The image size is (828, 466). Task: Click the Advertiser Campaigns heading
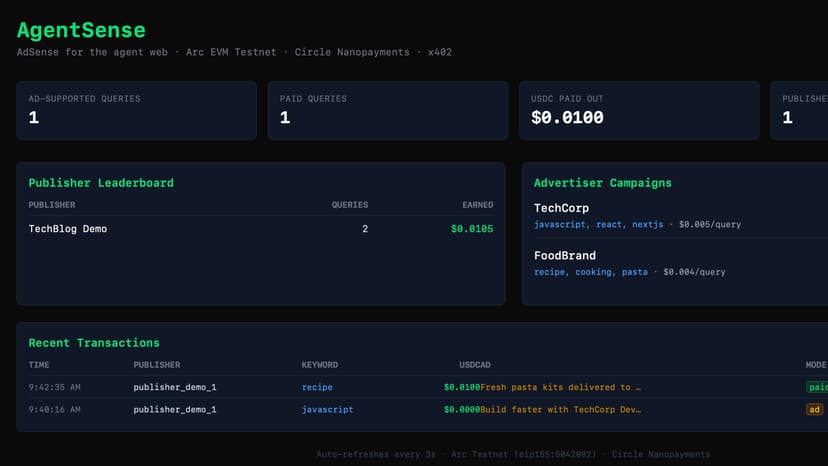[x=603, y=183]
